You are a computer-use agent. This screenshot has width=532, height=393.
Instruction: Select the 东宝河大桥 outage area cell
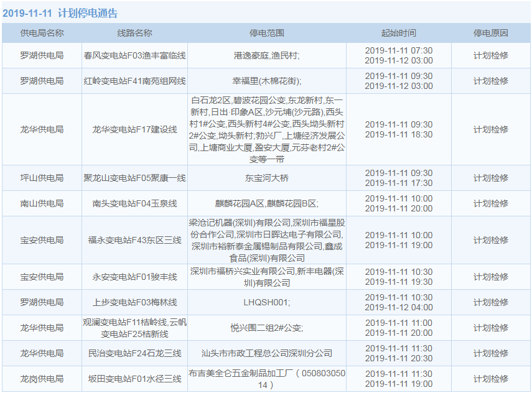pos(266,178)
